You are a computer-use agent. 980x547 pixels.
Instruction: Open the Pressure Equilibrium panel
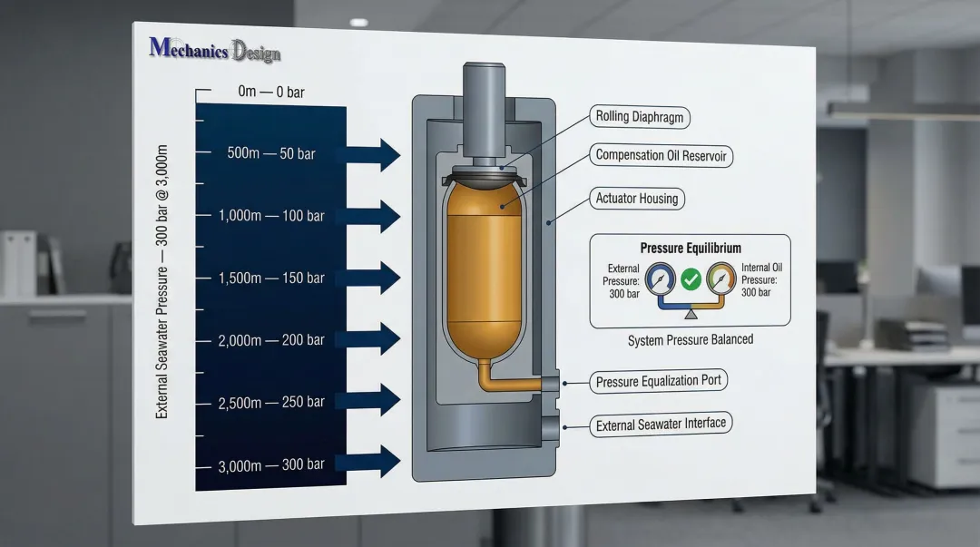tap(691, 248)
